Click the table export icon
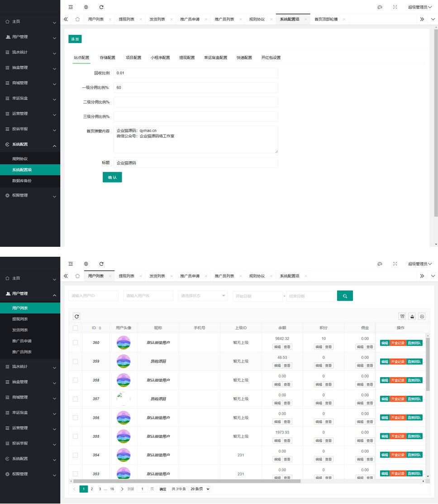Image resolution: width=438 pixels, height=504 pixels. pos(412,317)
